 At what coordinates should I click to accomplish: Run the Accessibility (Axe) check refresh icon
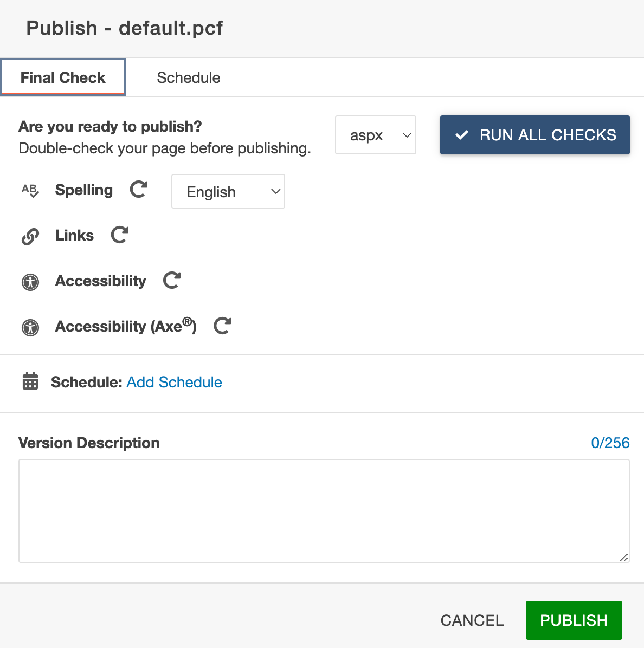222,326
